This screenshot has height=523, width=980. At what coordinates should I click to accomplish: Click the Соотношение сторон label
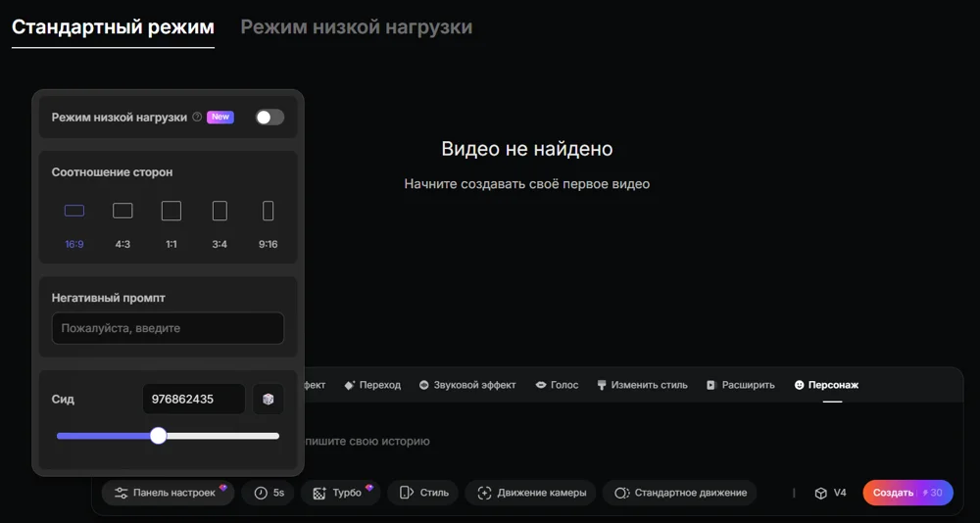pos(112,171)
